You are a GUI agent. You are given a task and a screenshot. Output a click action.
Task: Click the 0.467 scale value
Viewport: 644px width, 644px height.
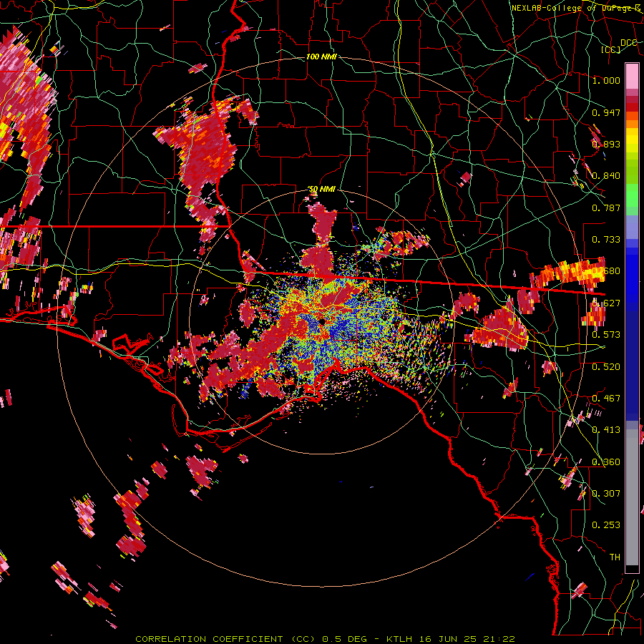click(606, 399)
